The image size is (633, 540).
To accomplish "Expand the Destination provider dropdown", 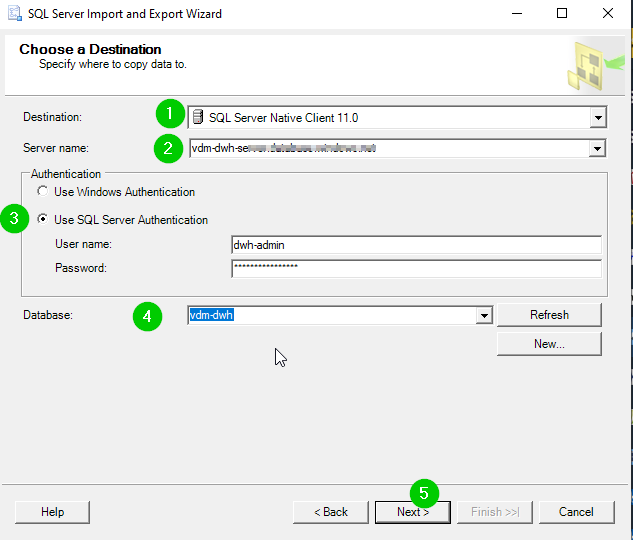I will [598, 118].
